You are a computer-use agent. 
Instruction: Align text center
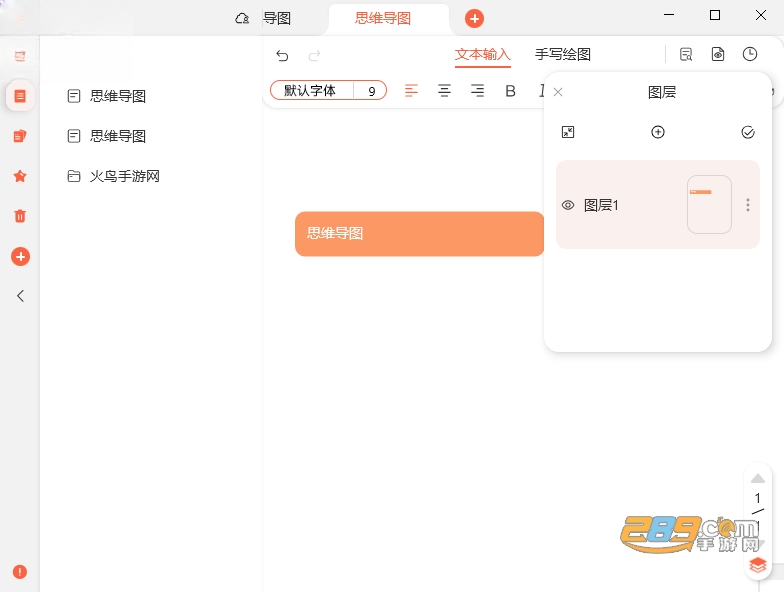point(444,90)
